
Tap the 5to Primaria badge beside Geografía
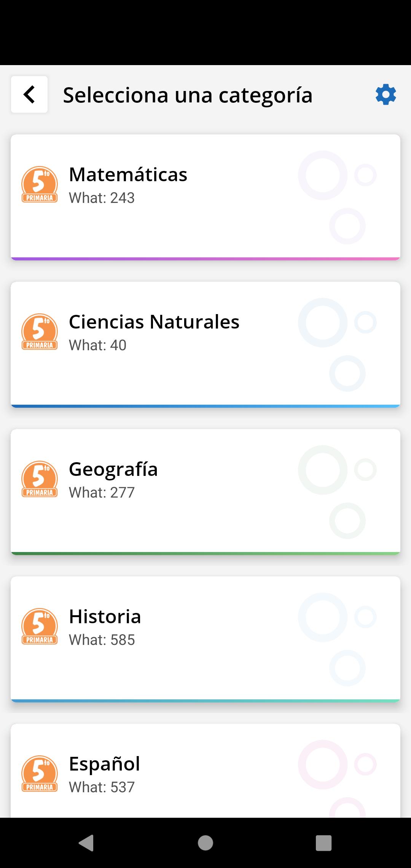40,479
